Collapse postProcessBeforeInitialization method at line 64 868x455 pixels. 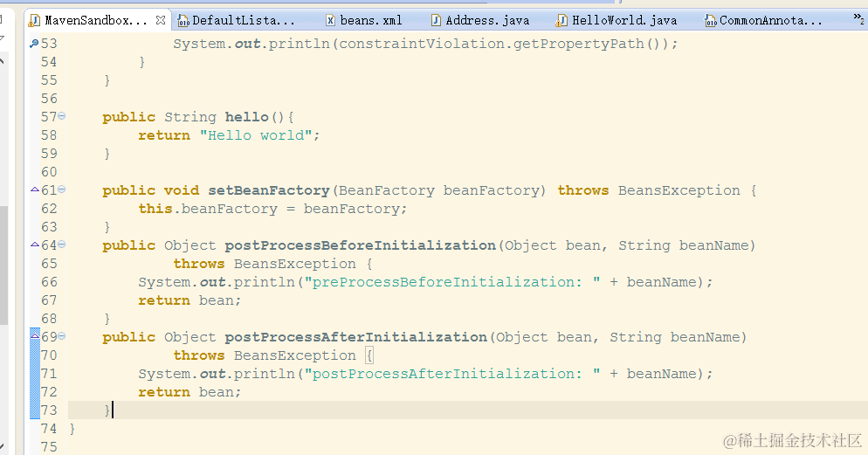[62, 245]
